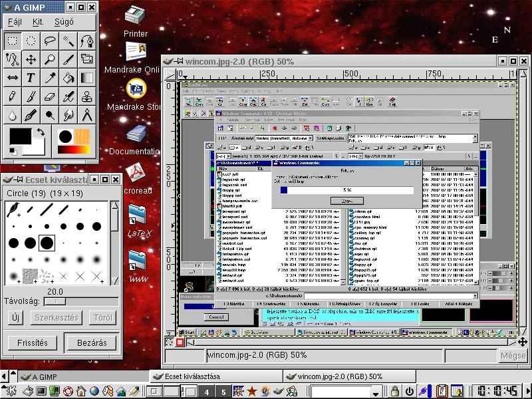Select the Rectangular Select tool

coord(12,41)
